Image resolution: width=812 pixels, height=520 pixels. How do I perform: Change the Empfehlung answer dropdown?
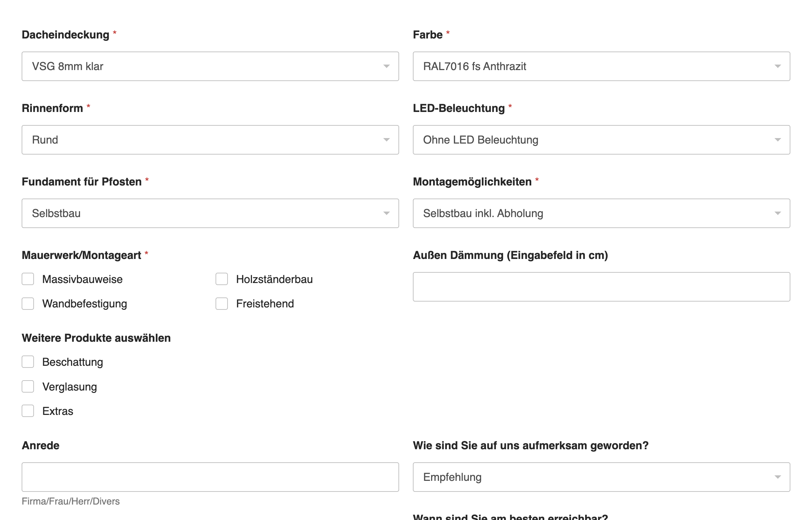point(601,477)
